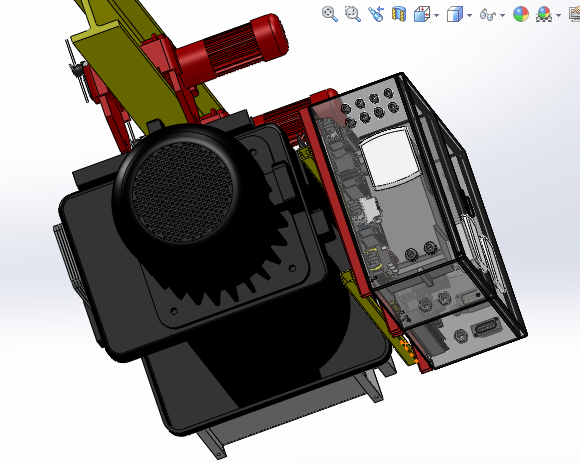Screen dimensions: 580x463
Task: Open the View Orientation dropdown arrow
Action: point(436,15)
